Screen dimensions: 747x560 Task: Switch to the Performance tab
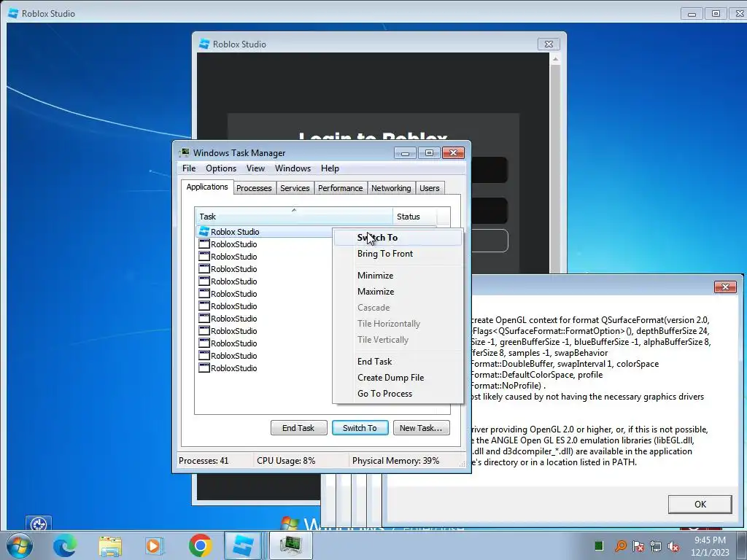coord(340,188)
